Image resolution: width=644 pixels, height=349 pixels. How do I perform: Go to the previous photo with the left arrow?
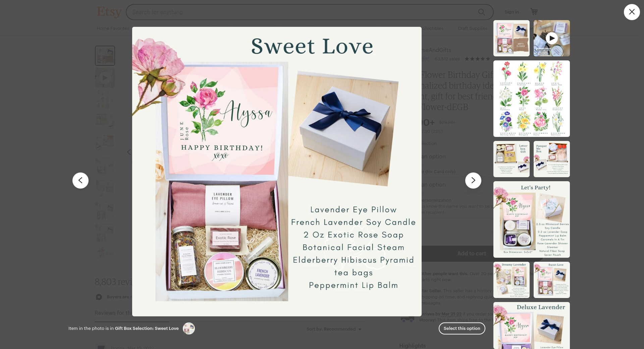80,181
